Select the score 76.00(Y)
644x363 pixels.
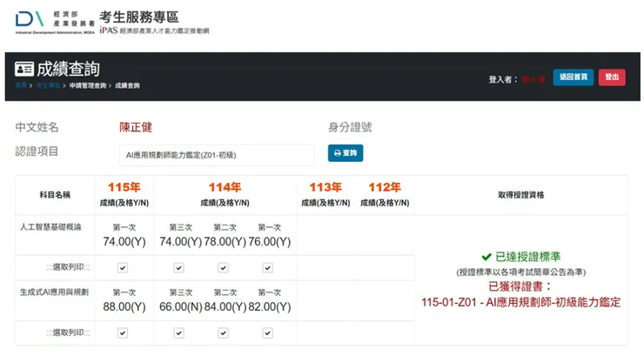tap(270, 241)
